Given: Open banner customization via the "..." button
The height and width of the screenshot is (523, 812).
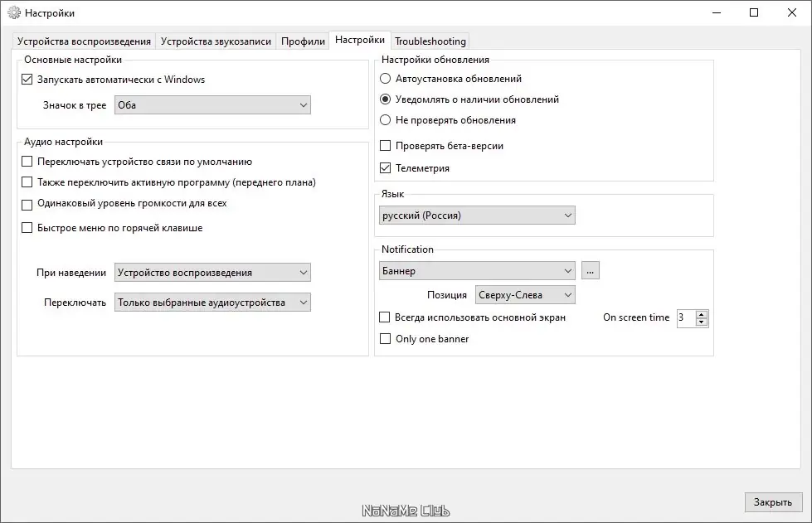Looking at the screenshot, I should click(x=589, y=270).
